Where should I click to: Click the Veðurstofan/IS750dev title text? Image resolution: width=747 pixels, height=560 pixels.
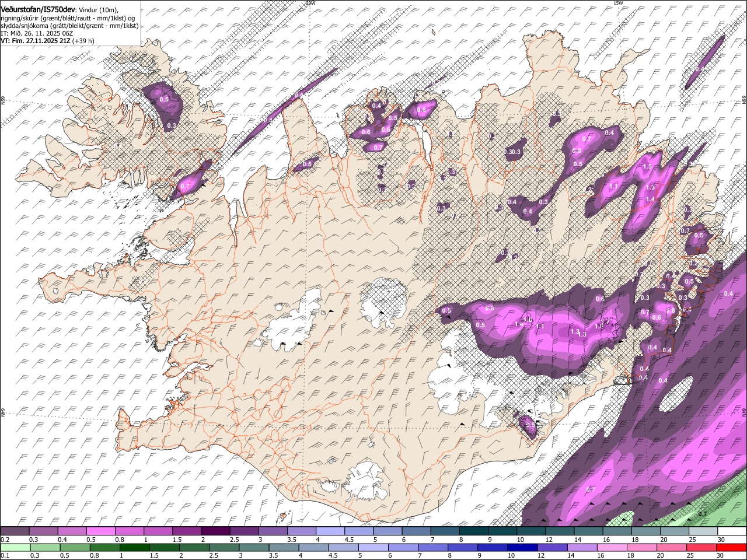38,10
